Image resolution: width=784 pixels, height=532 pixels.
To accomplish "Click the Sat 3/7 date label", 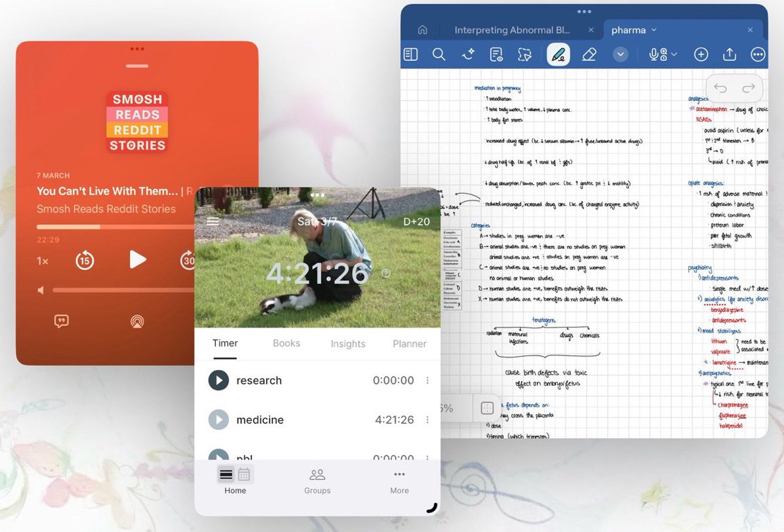I will click(x=316, y=221).
